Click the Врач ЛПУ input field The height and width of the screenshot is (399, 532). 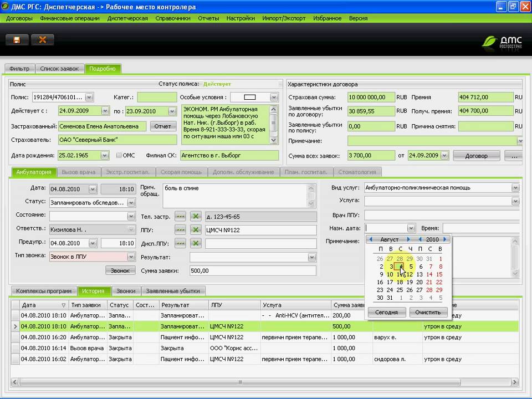click(442, 215)
